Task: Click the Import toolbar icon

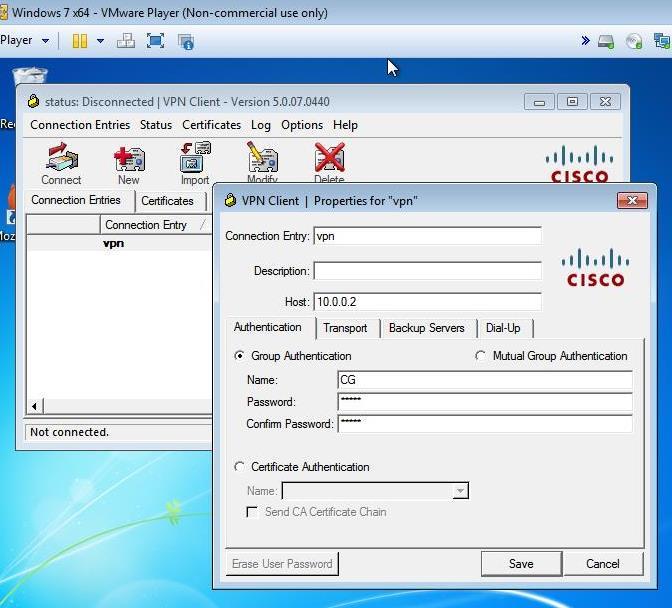Action: tap(195, 163)
